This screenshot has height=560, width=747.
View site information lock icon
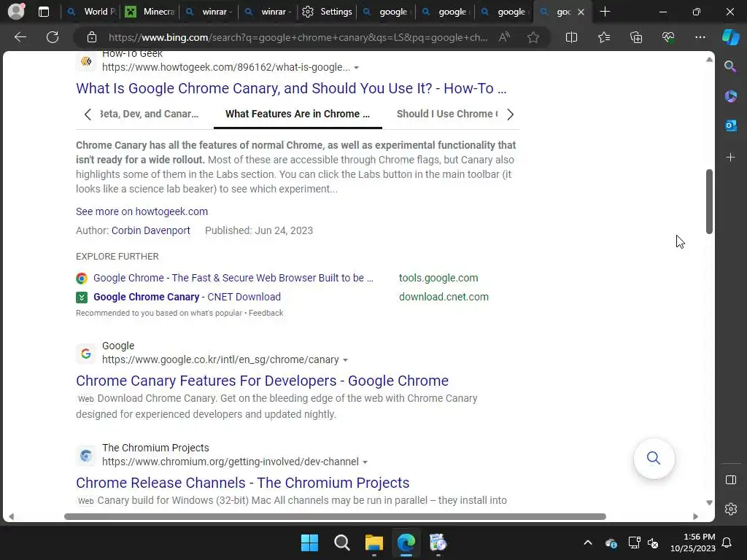coord(92,37)
